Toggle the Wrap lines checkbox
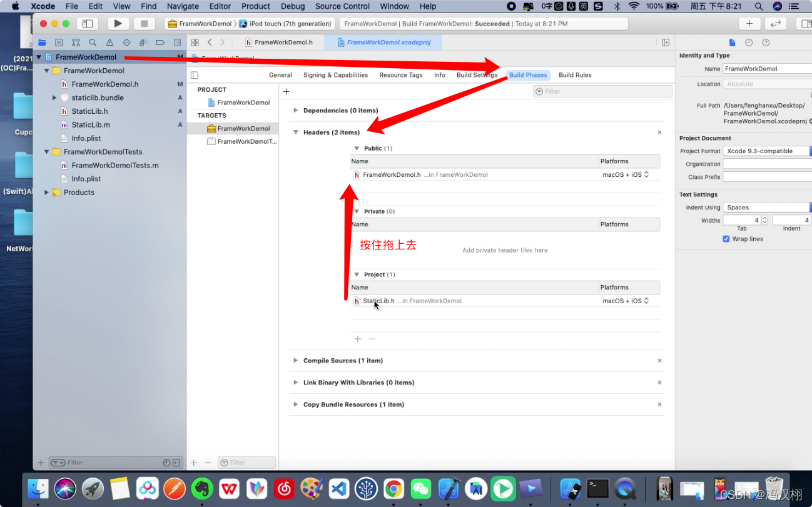Viewport: 812px width, 507px height. (726, 239)
